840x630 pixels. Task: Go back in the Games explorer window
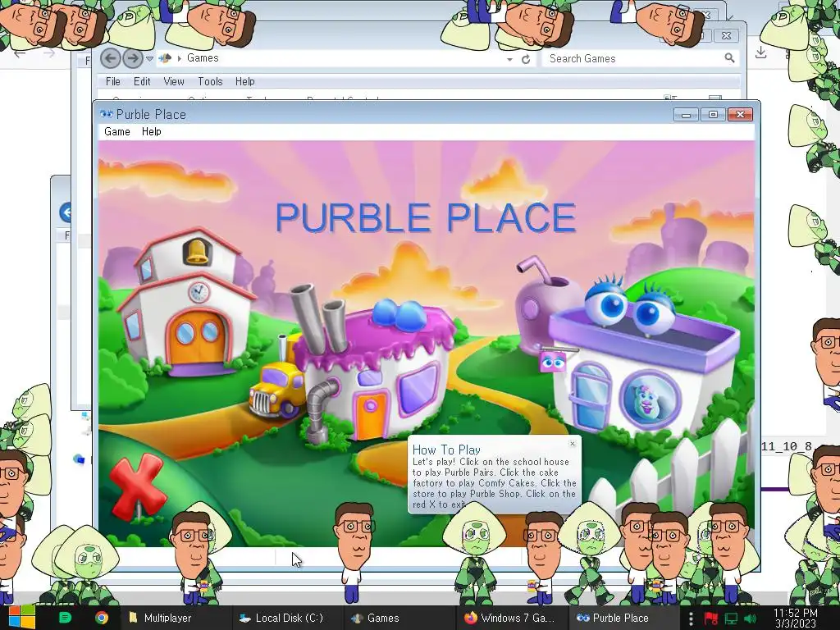pyautogui.click(x=111, y=58)
